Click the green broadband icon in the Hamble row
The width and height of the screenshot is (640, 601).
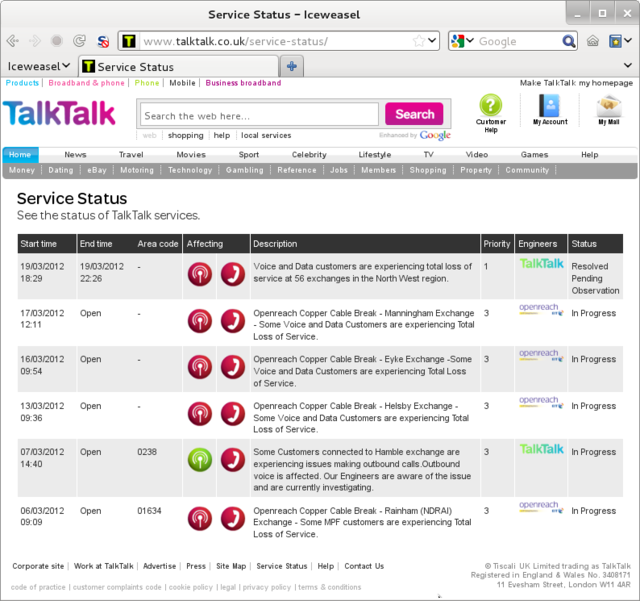[x=200, y=459]
